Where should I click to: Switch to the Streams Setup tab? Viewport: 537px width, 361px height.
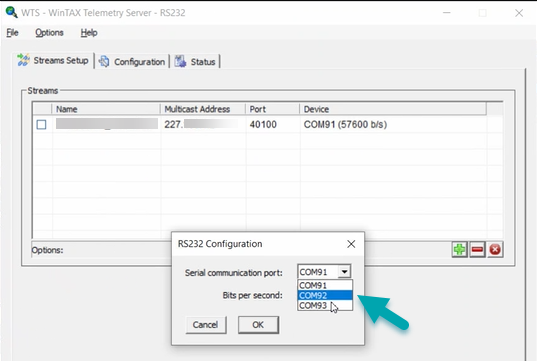pos(54,61)
